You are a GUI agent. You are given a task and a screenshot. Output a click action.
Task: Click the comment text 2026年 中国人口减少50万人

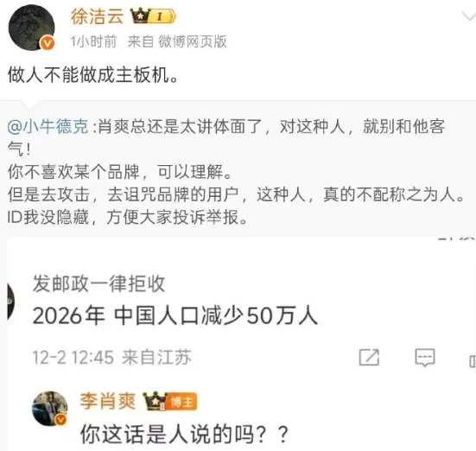pos(175,316)
